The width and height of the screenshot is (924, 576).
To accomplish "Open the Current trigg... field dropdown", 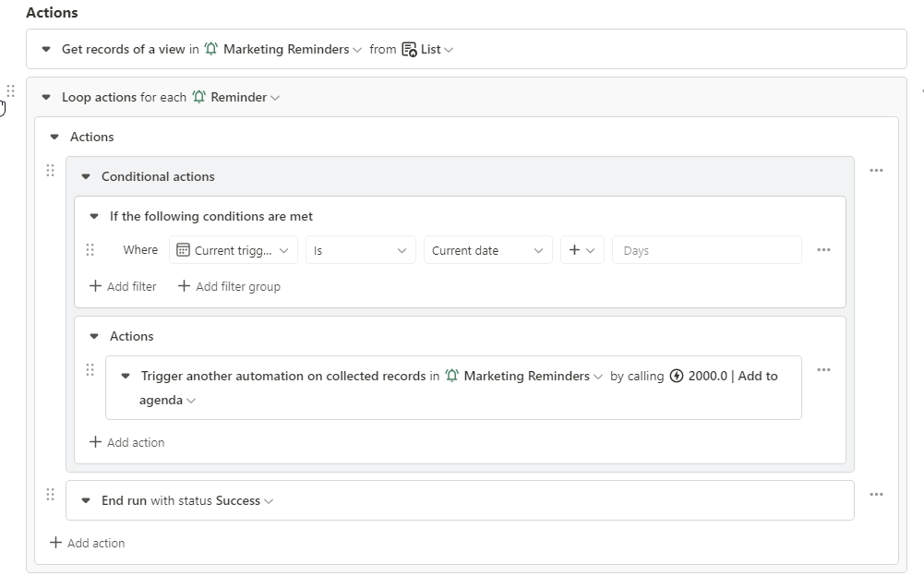I will pos(234,250).
